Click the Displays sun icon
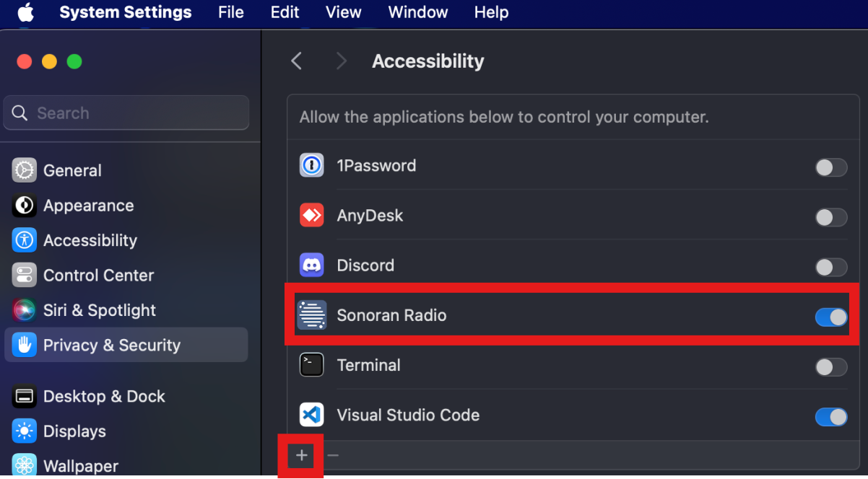868x479 pixels. [24, 431]
